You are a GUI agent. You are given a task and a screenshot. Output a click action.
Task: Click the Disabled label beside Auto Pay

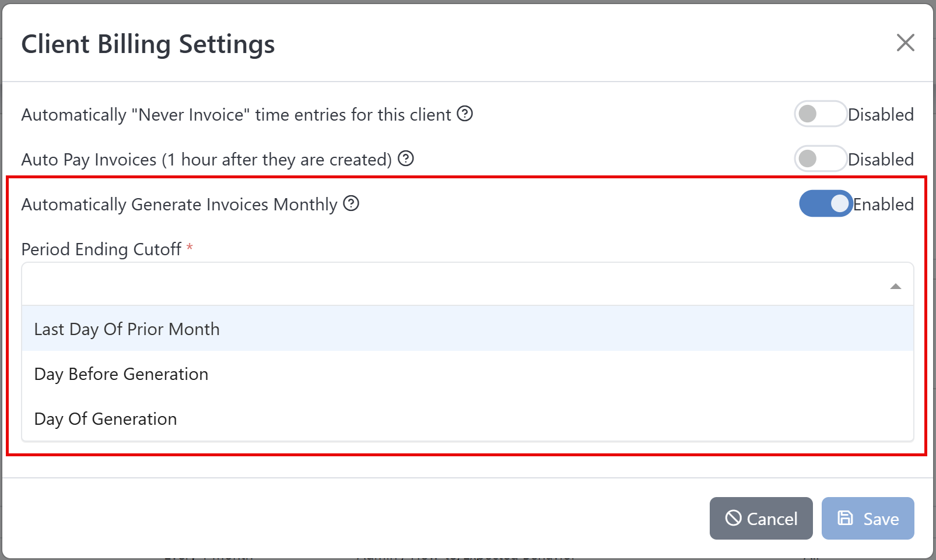click(x=881, y=159)
